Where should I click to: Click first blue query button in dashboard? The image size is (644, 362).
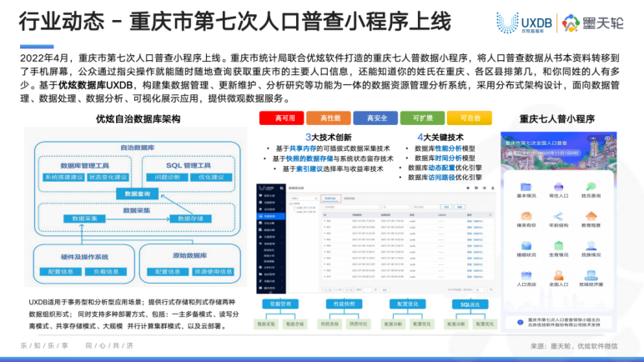[446, 207]
